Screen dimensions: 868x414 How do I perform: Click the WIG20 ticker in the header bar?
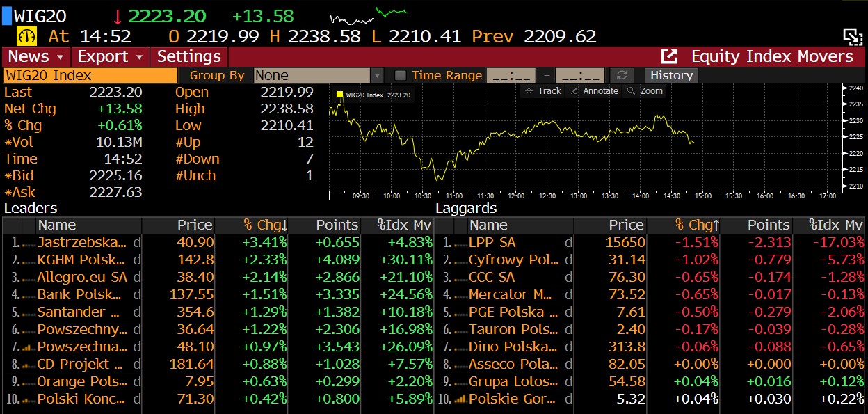40,15
